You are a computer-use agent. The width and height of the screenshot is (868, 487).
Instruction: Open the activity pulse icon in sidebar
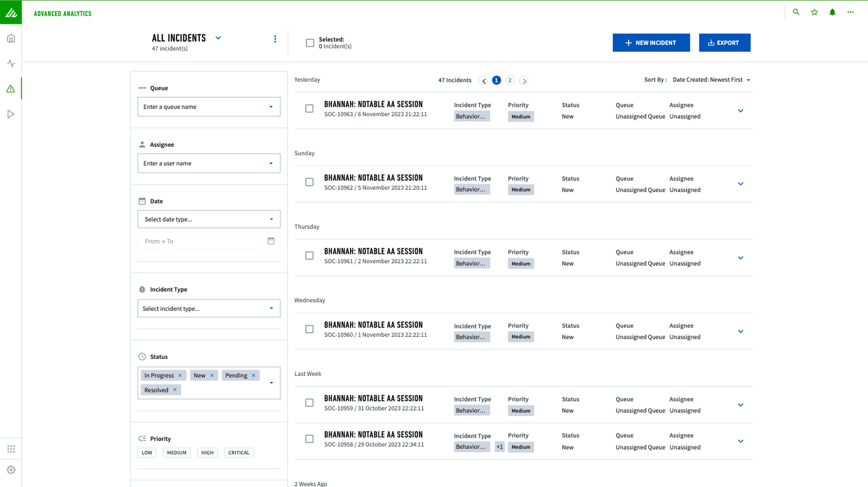pos(11,63)
